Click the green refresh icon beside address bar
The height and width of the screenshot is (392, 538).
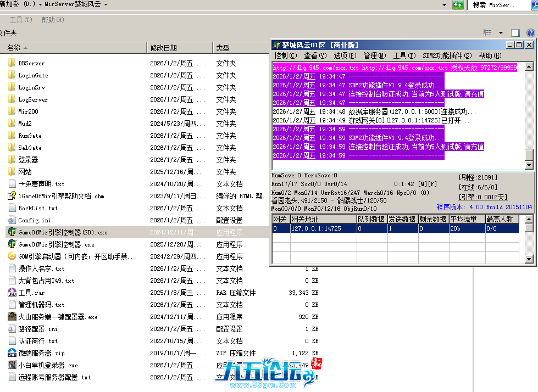pos(457,5)
